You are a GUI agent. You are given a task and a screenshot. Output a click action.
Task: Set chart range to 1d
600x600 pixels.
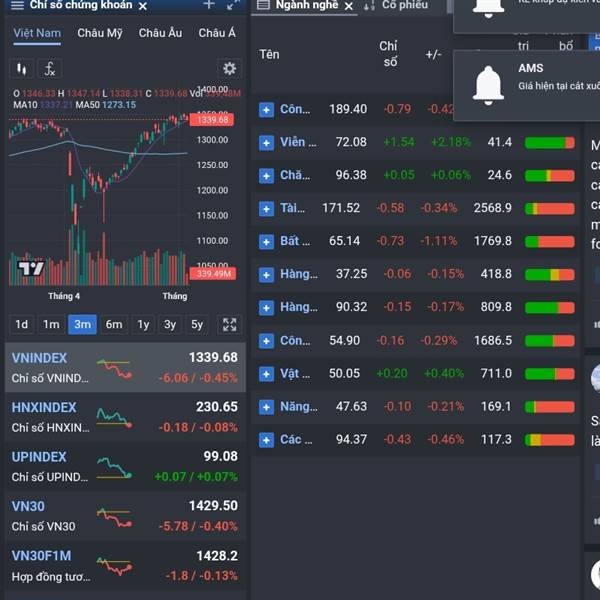(21, 324)
